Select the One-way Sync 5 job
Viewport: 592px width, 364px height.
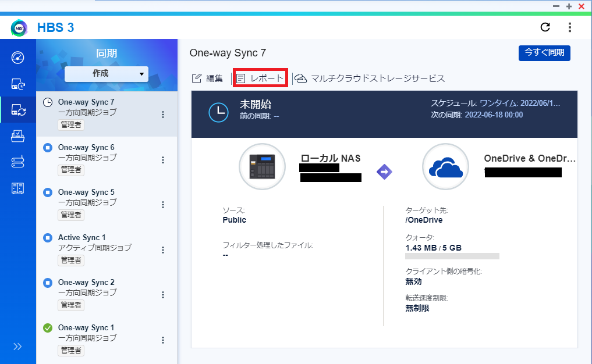107,204
